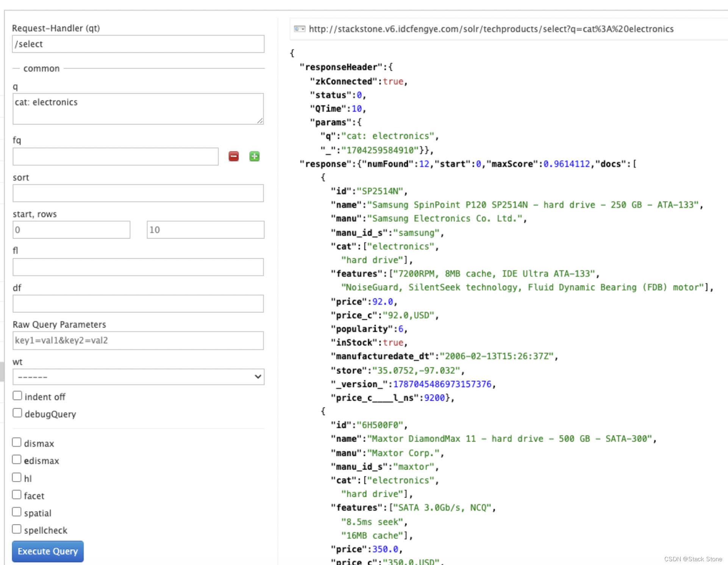The height and width of the screenshot is (565, 728).
Task: Open the techproducts select query URL link
Action: (x=491, y=29)
